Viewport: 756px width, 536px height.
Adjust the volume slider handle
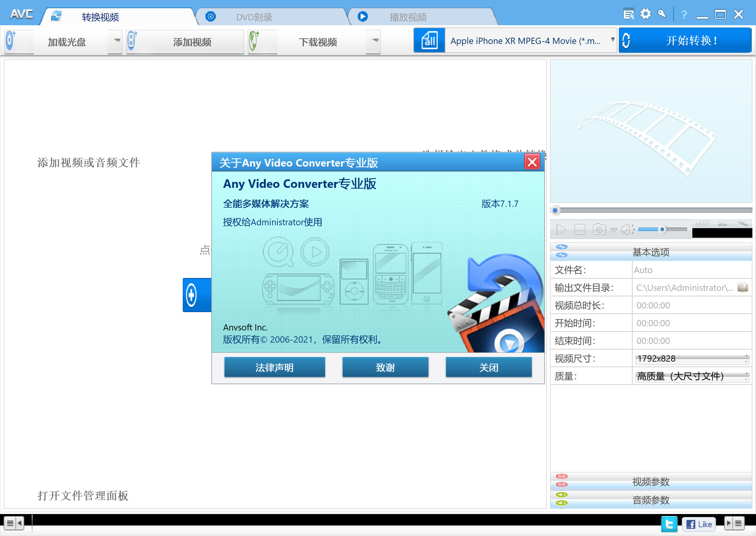tap(662, 229)
